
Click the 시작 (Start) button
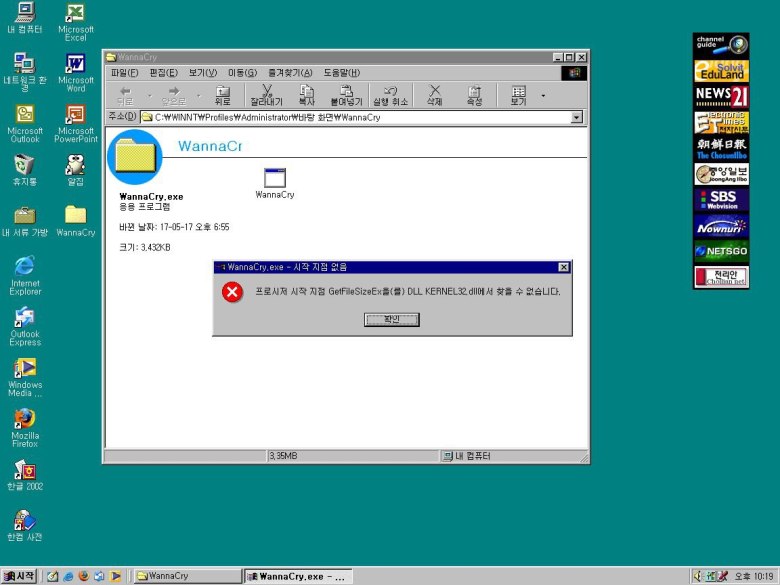pyautogui.click(x=20, y=576)
